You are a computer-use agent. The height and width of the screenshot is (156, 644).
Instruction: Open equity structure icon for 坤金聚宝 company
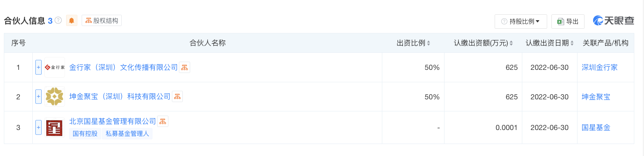pyautogui.click(x=177, y=97)
